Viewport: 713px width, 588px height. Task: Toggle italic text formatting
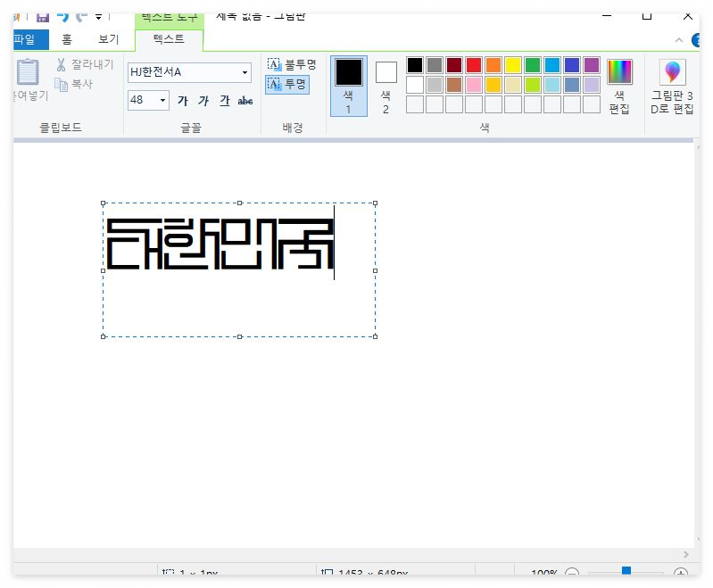pos(203,101)
